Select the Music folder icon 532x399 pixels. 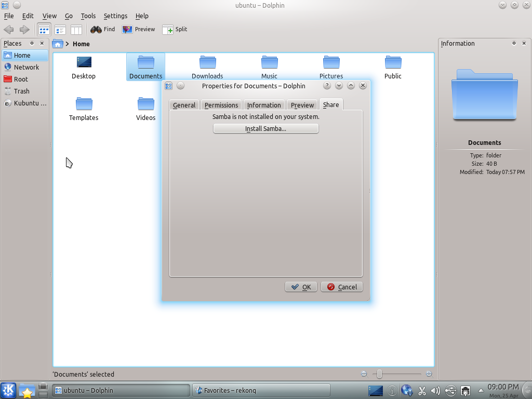(x=270, y=62)
